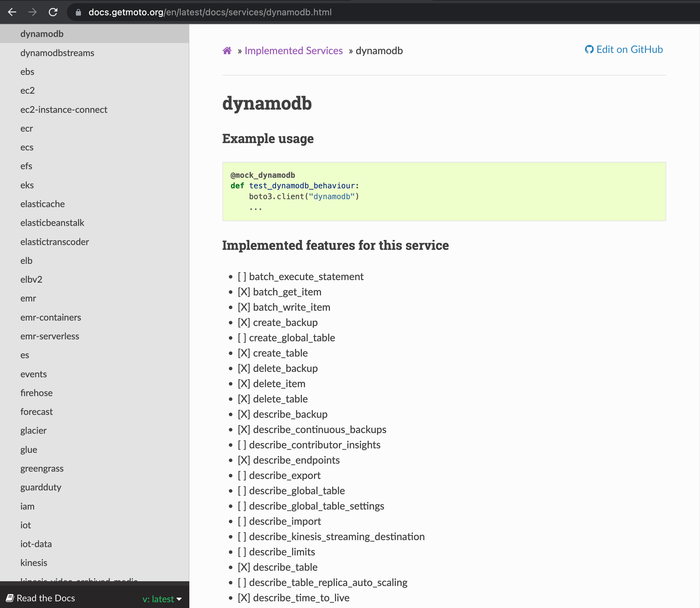Open Implemented Services breadcrumb link

pos(294,51)
